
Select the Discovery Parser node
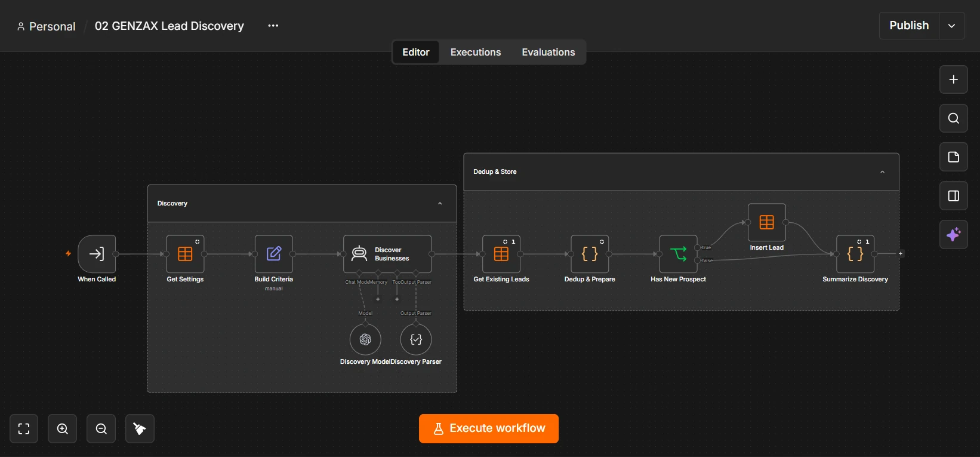pos(416,339)
